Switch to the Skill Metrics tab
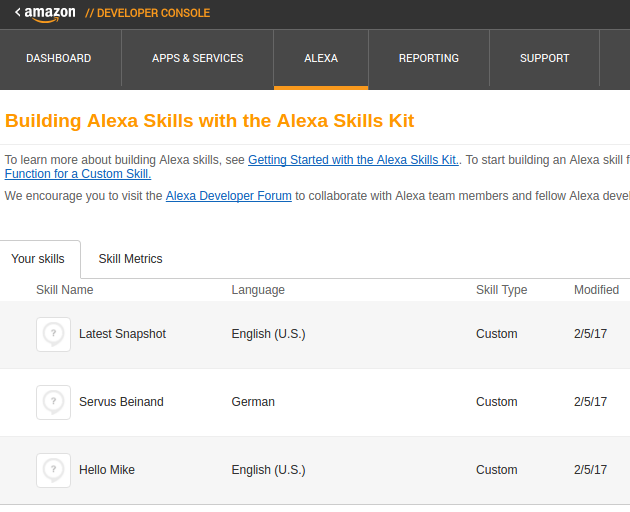This screenshot has height=512, width=630. pyautogui.click(x=131, y=259)
